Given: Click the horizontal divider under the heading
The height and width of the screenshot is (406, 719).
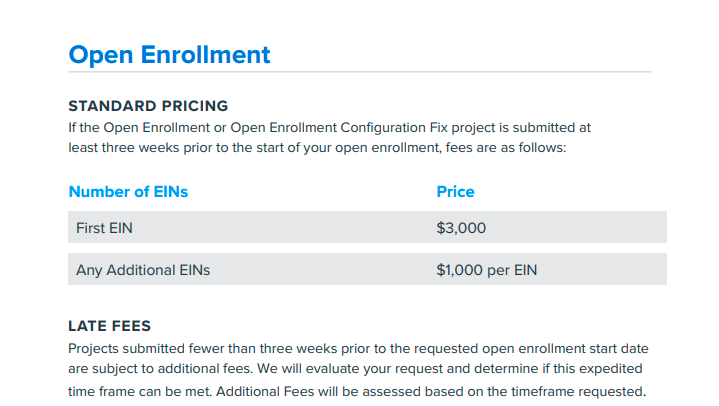Looking at the screenshot, I should coord(360,73).
